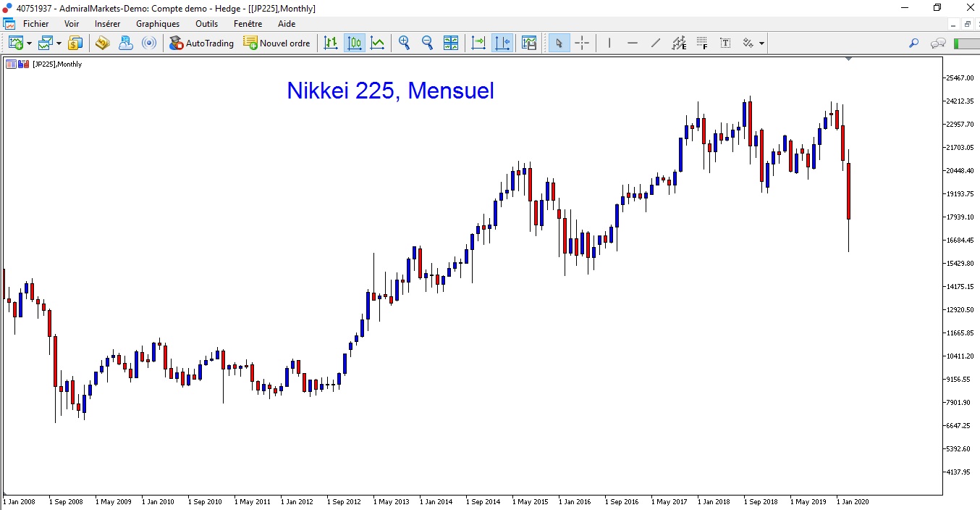This screenshot has width=980, height=510.
Task: Open the Fichier menu
Action: tap(35, 24)
